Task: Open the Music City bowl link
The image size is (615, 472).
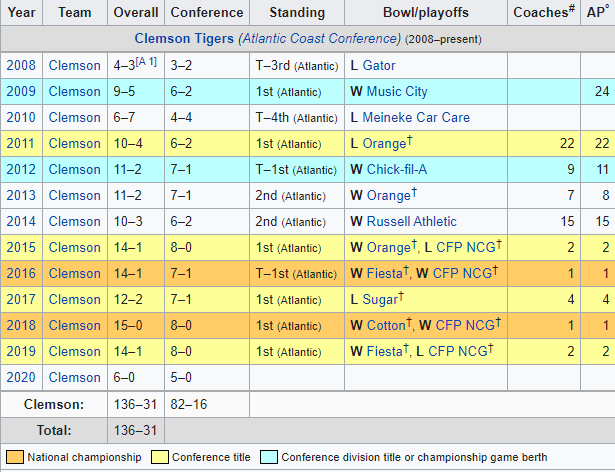Action: pyautogui.click(x=397, y=91)
